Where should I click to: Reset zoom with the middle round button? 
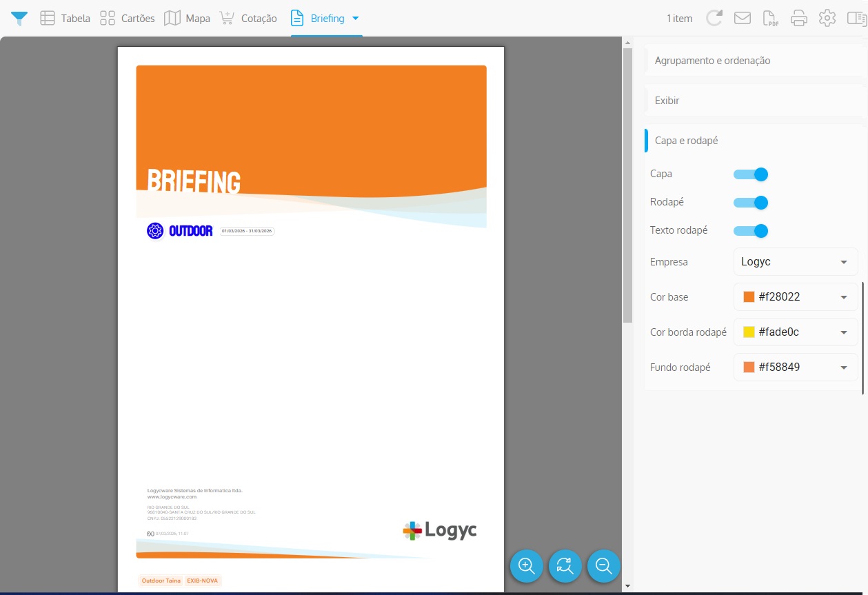(565, 567)
